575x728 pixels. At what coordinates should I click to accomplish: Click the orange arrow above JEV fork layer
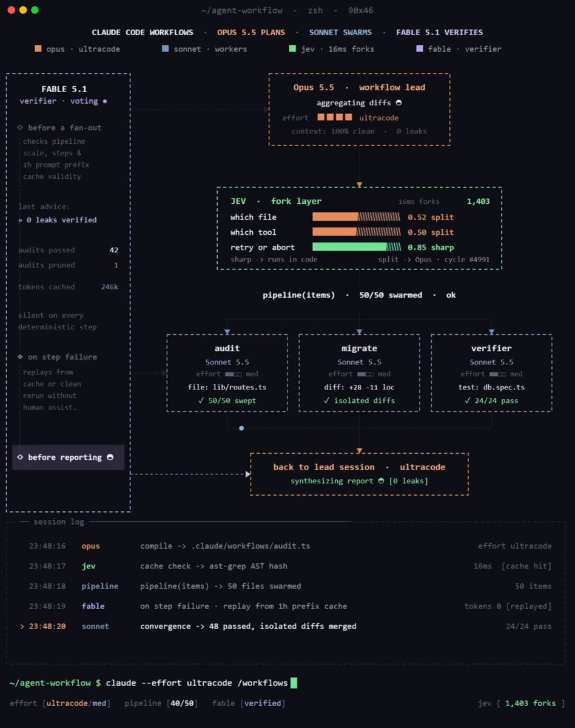(359, 184)
